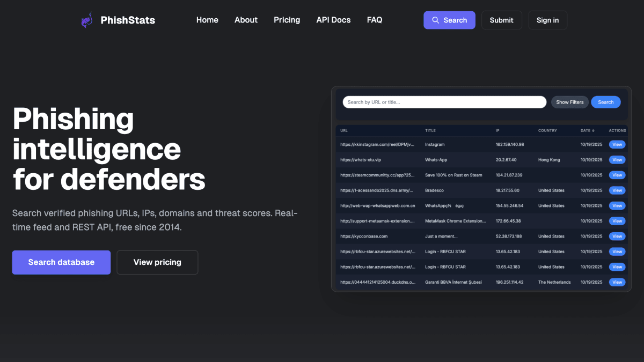This screenshot has height=362, width=644.
Task: Go to the Pricing page
Action: click(x=287, y=20)
